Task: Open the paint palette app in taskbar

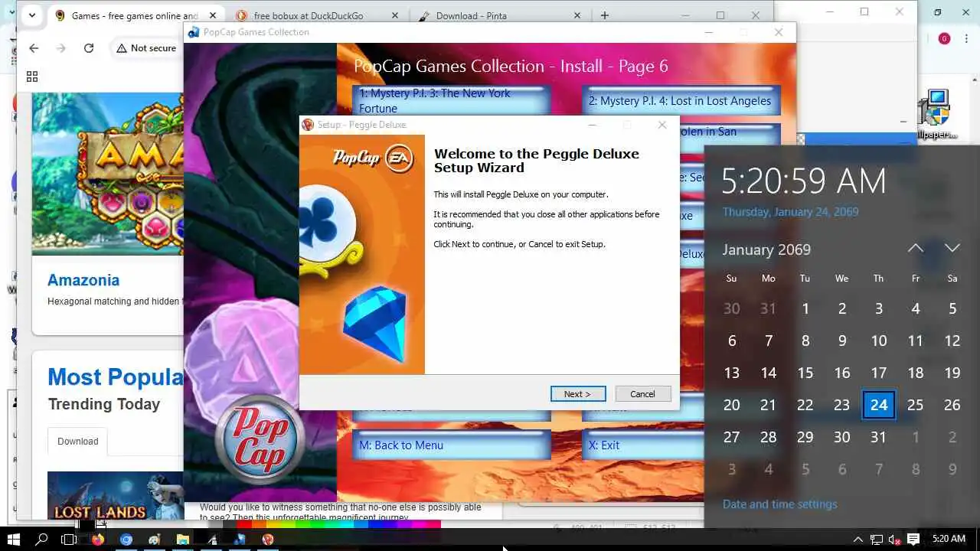Action: (155, 540)
